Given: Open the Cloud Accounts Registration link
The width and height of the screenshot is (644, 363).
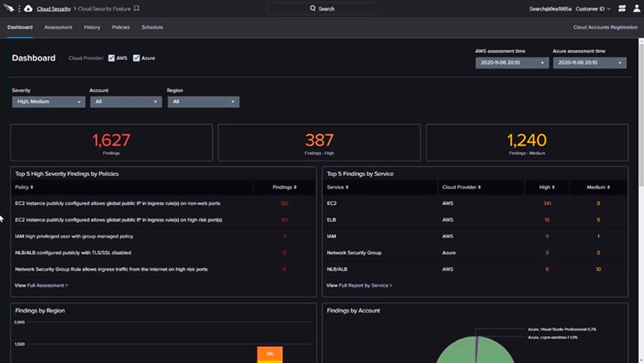Looking at the screenshot, I should (x=605, y=27).
